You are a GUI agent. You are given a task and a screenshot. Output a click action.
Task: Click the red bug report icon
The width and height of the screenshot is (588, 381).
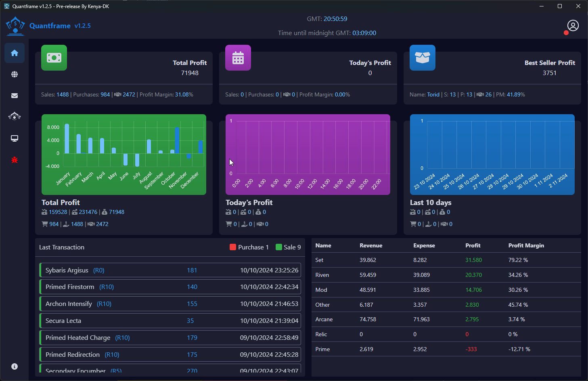coord(15,160)
